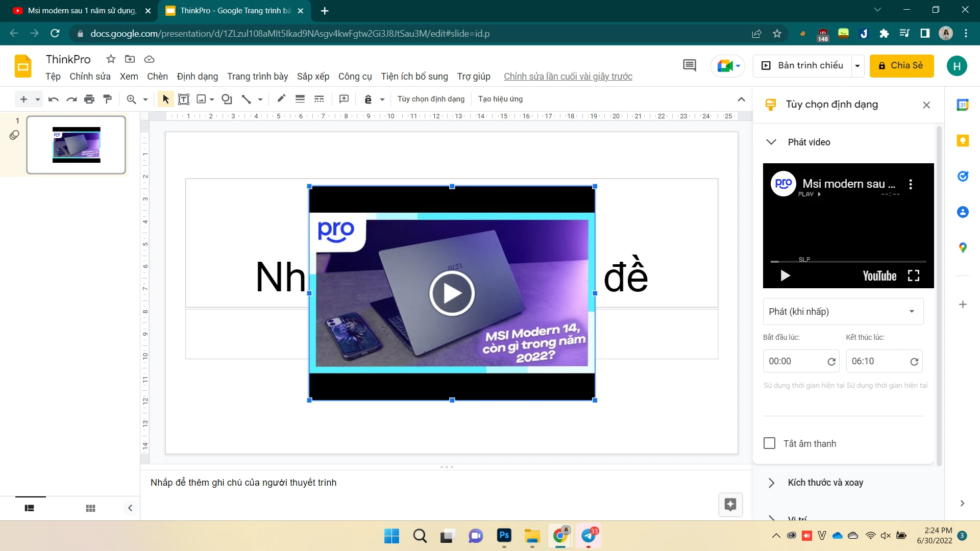Open Bản trình chiếu dropdown arrow
Screen dimensions: 980x551
click(x=857, y=66)
